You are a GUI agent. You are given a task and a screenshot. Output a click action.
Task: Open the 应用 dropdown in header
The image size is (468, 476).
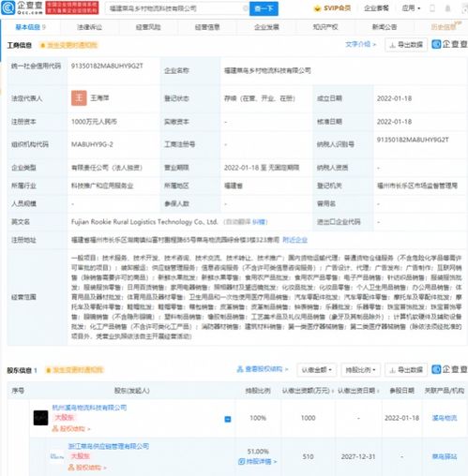[411, 8]
